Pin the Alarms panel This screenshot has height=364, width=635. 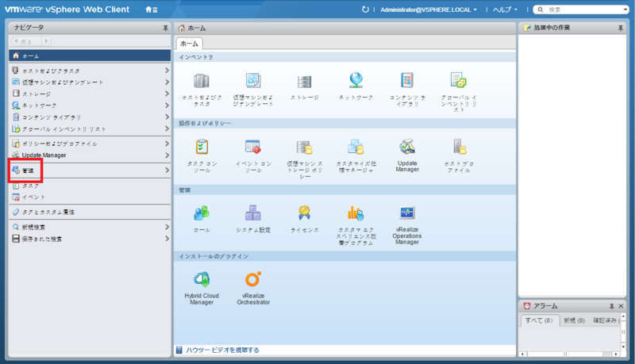(611, 306)
